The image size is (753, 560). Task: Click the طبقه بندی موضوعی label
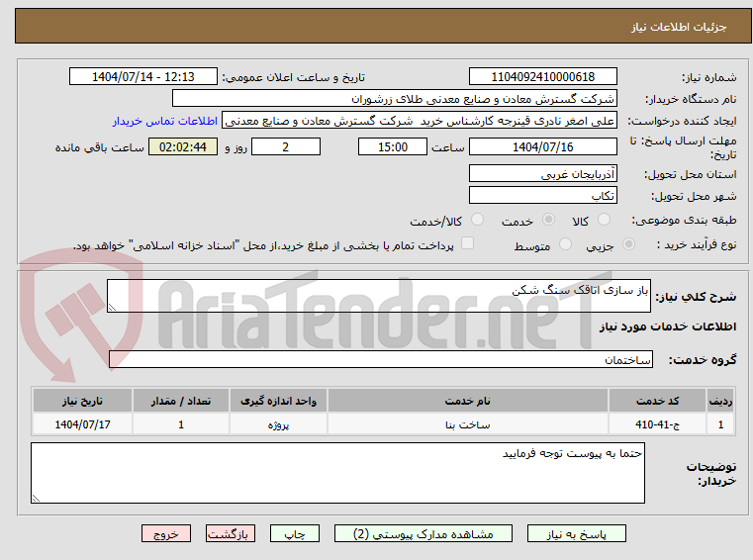click(x=684, y=221)
